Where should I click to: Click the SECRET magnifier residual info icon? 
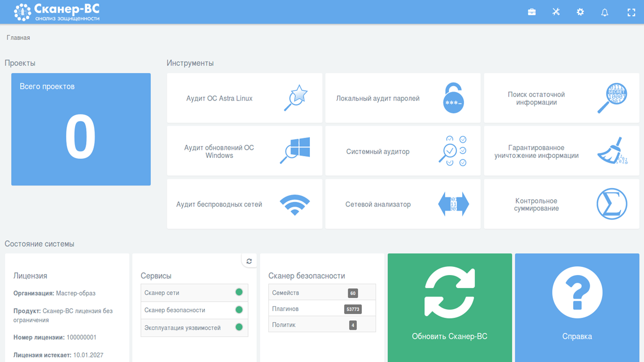pyautogui.click(x=612, y=98)
